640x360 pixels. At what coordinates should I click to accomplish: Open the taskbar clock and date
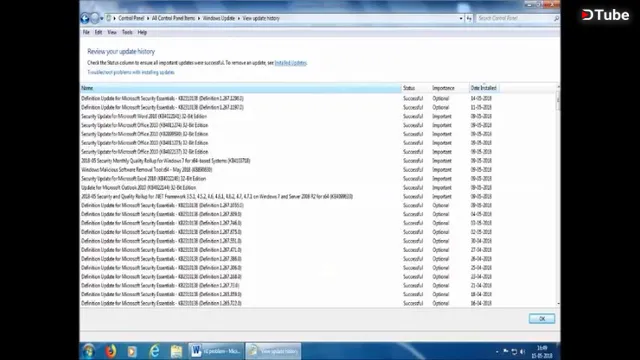542,352
